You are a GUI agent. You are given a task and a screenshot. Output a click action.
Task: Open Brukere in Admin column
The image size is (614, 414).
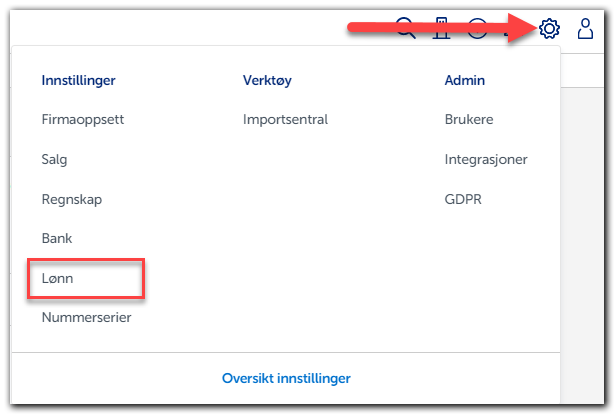[468, 119]
